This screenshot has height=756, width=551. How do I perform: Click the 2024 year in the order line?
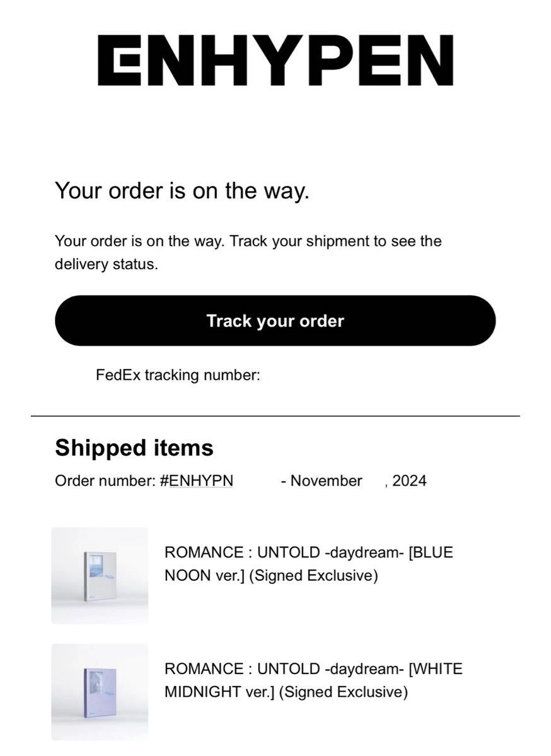pyautogui.click(x=409, y=481)
